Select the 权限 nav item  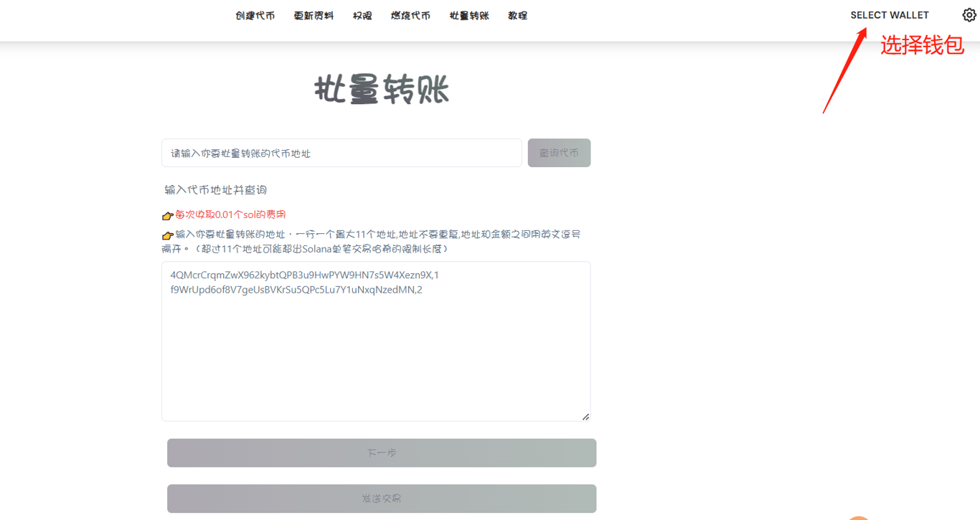pyautogui.click(x=362, y=15)
